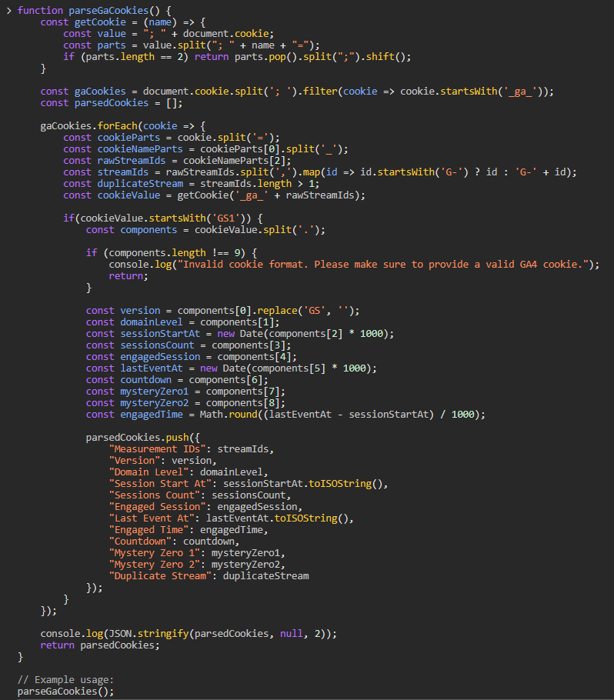Click the "Mystery Zero 1" object key

[x=155, y=554]
